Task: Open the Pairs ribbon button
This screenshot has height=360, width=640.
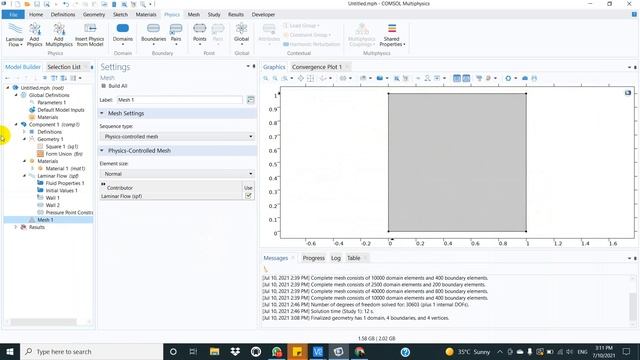Action: 176,34
